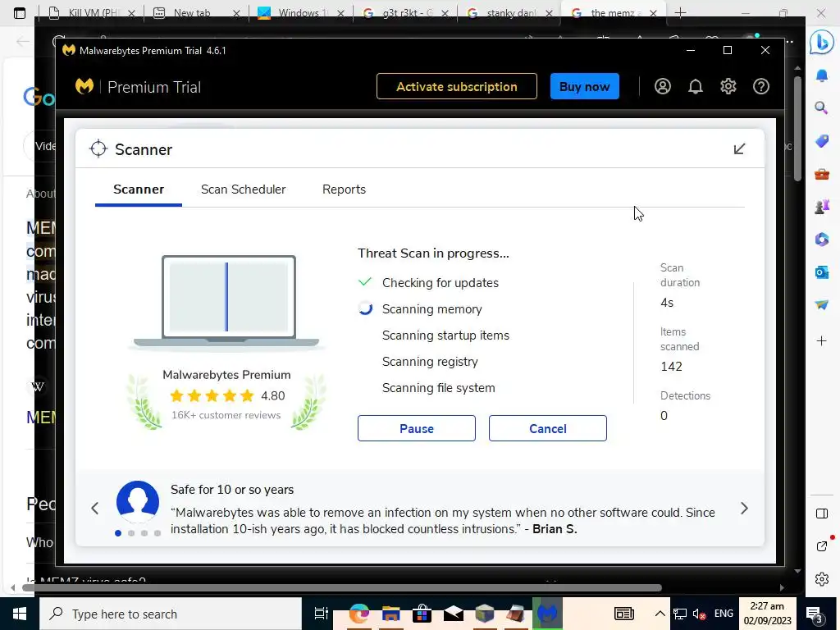Select second review pagination dot
This screenshot has width=840, height=630.
coord(131,533)
